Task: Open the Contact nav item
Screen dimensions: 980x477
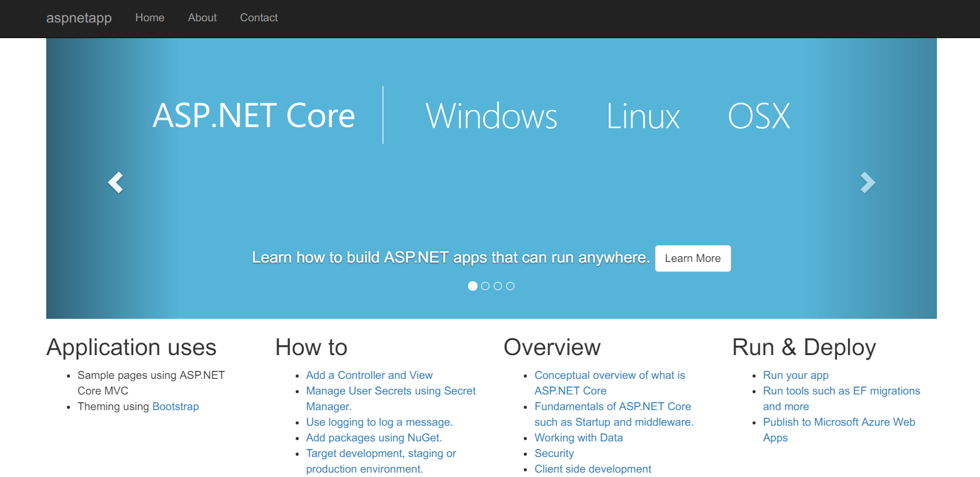Action: pyautogui.click(x=259, y=18)
